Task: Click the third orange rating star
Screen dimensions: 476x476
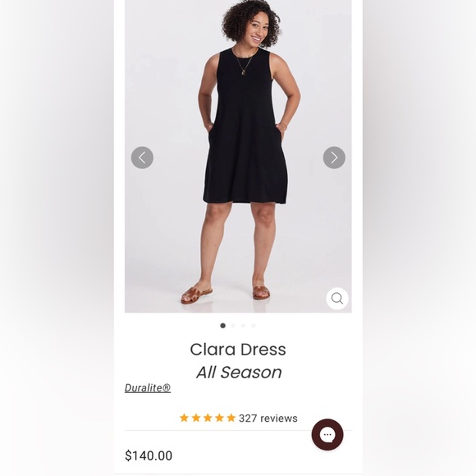Action: click(208, 418)
